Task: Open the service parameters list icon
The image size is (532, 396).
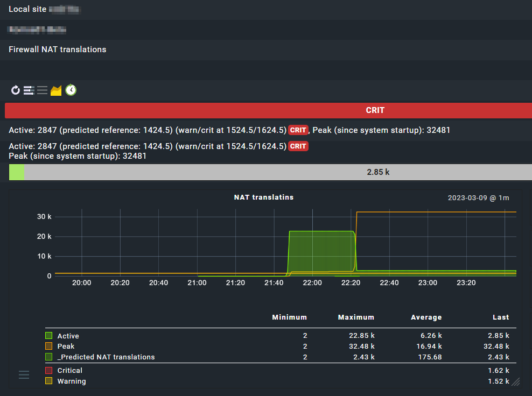Action: pyautogui.click(x=29, y=90)
